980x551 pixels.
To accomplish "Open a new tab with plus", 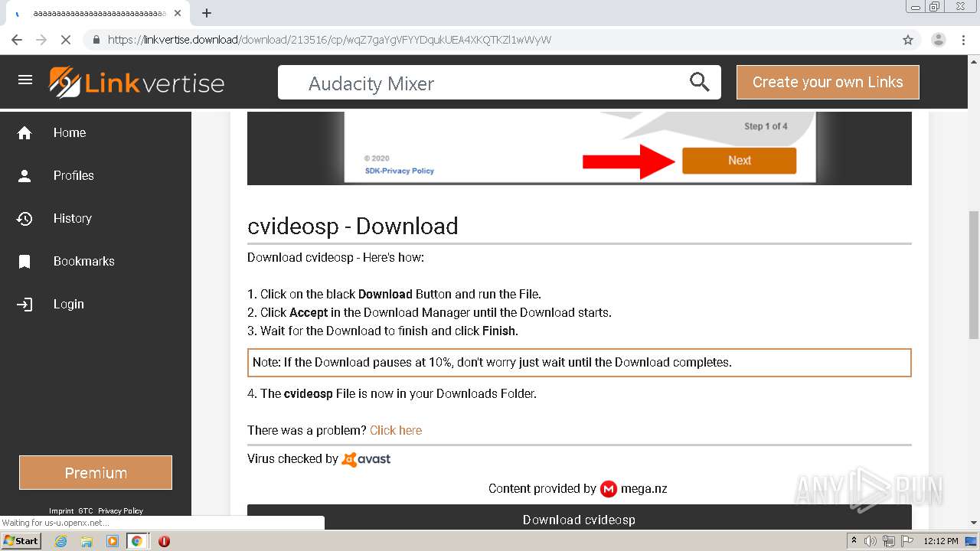I will pyautogui.click(x=207, y=13).
